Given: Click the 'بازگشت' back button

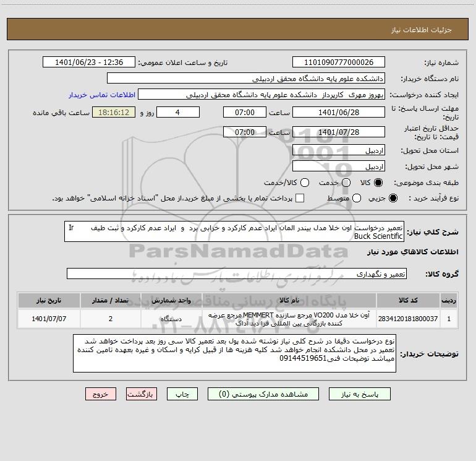Looking at the screenshot, I should 142,394.
